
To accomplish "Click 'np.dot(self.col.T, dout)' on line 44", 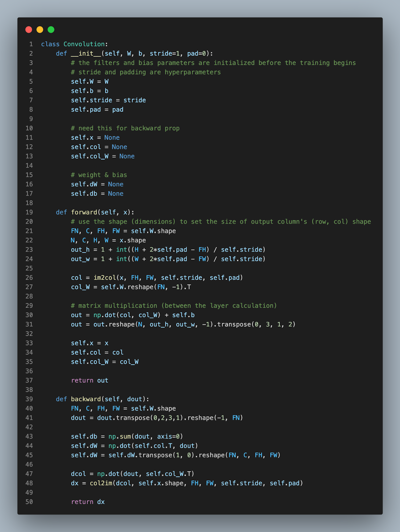I will (x=153, y=446).
